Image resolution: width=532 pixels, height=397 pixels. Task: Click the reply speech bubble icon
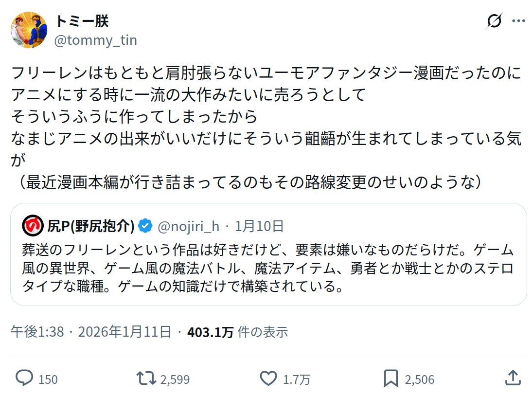pos(24,379)
